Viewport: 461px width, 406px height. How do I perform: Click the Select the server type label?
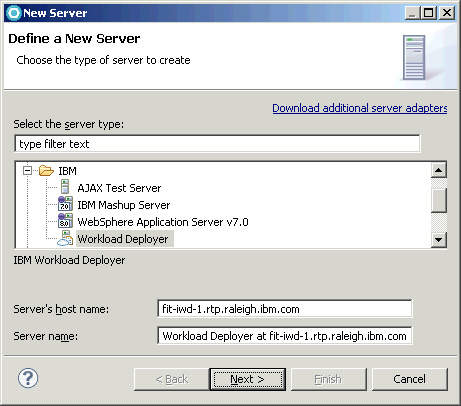click(x=69, y=124)
